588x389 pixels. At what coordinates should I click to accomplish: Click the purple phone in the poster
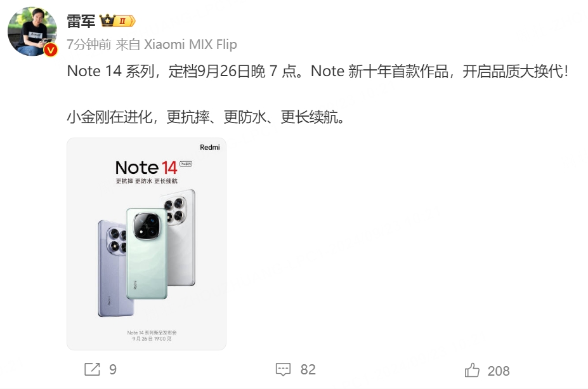coord(112,268)
